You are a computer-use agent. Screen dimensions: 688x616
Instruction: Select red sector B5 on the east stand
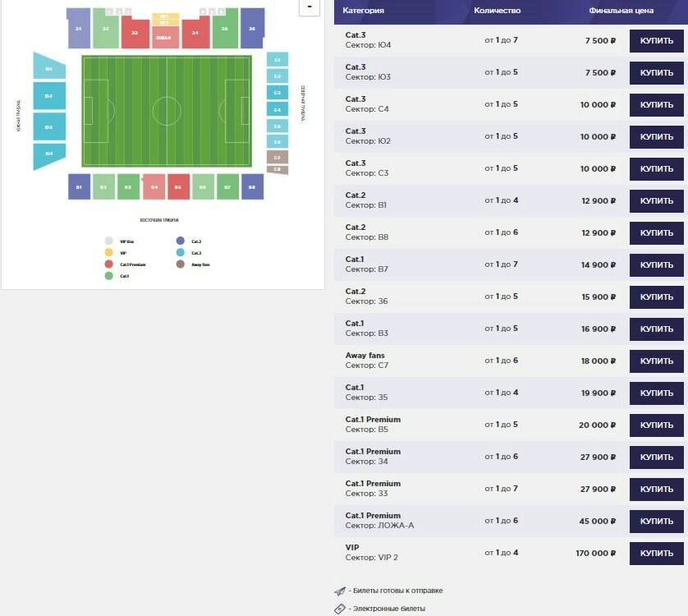(x=178, y=187)
